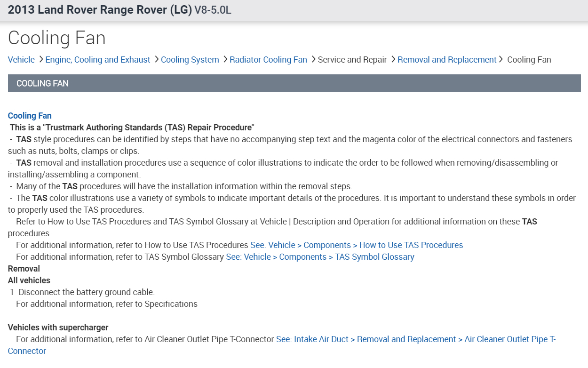Click the chevron before Radiator Cooling Fan
The image size is (588, 368).
pyautogui.click(x=225, y=59)
